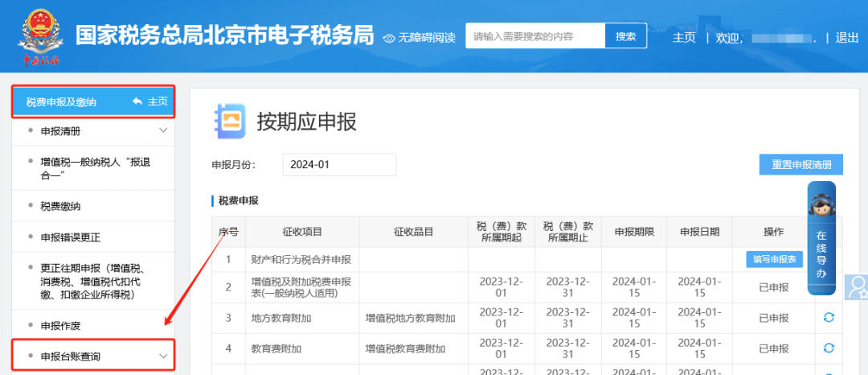Refresh the 教育费附加 row status
Image resolution: width=868 pixels, height=375 pixels.
[829, 348]
